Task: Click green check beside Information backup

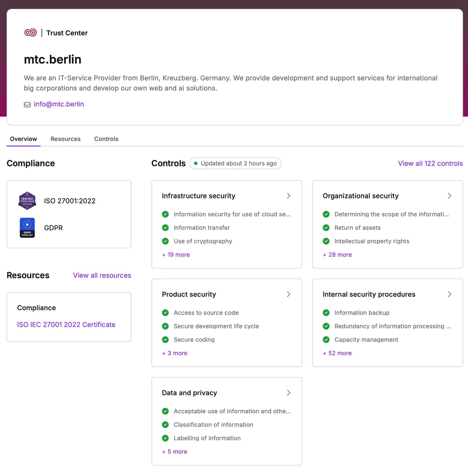Action: [x=326, y=313]
